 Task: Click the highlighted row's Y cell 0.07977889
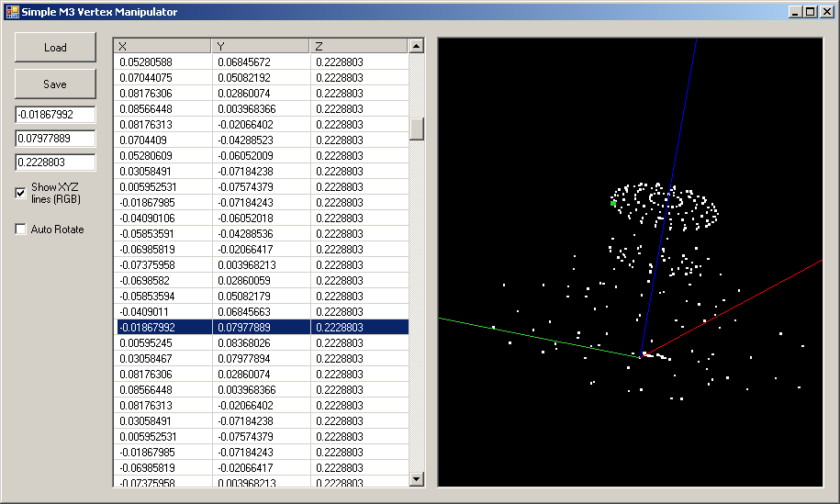tap(262, 327)
